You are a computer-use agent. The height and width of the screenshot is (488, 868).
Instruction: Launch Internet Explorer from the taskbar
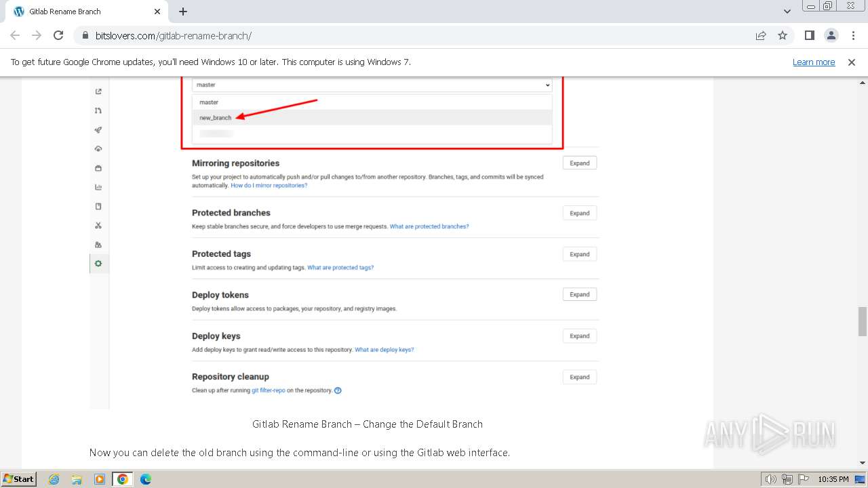(54, 479)
